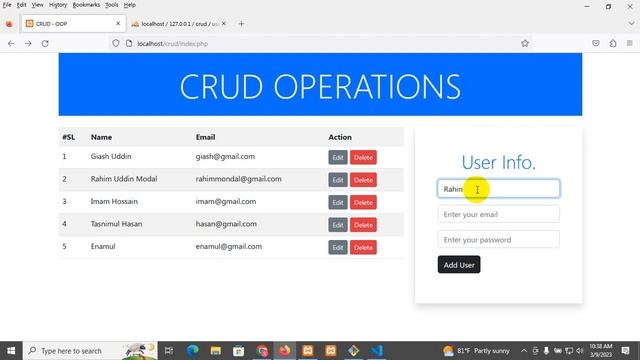Open the extensions icon in toolbar
The width and height of the screenshot is (640, 360).
click(613, 43)
